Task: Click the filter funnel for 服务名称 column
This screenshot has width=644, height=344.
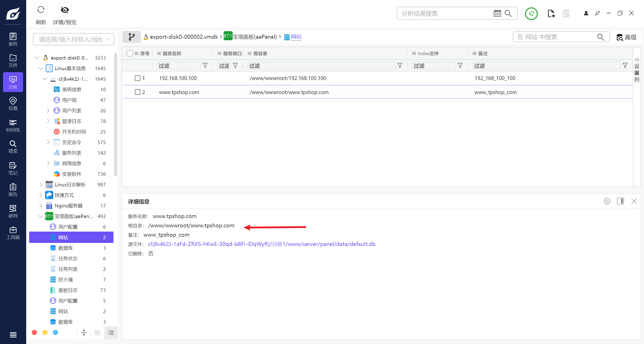Action: point(205,66)
